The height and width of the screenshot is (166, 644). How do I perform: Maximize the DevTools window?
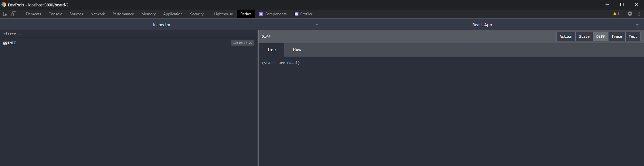[x=622, y=4]
